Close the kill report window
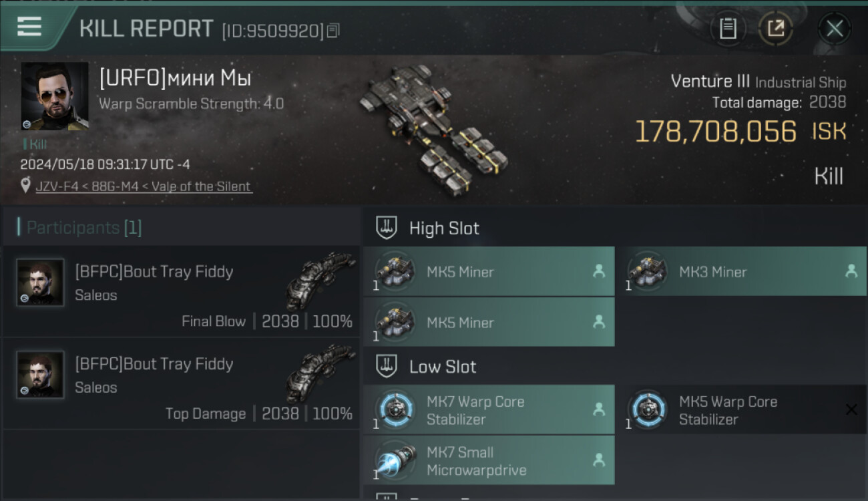The image size is (868, 501). tap(834, 29)
